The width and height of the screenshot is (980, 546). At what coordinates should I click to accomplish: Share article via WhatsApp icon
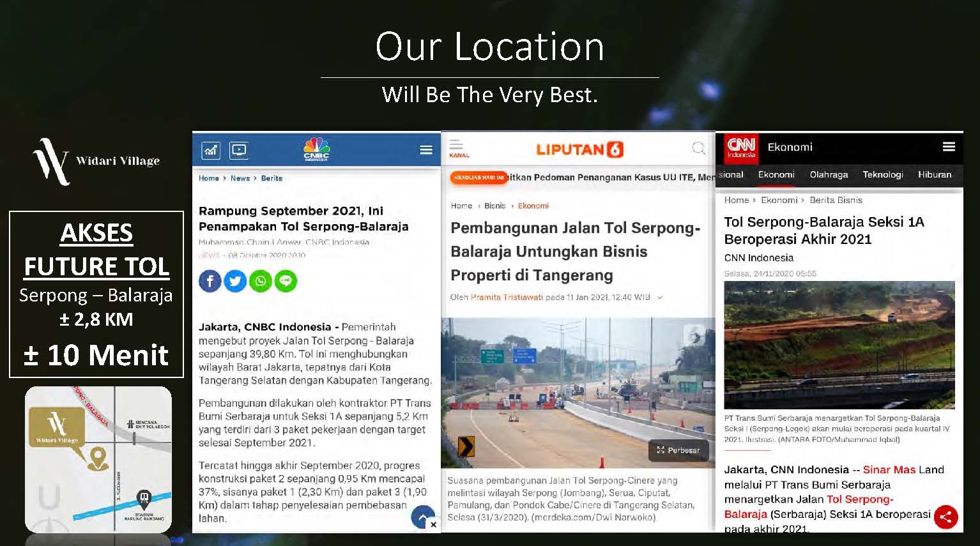pyautogui.click(x=261, y=281)
